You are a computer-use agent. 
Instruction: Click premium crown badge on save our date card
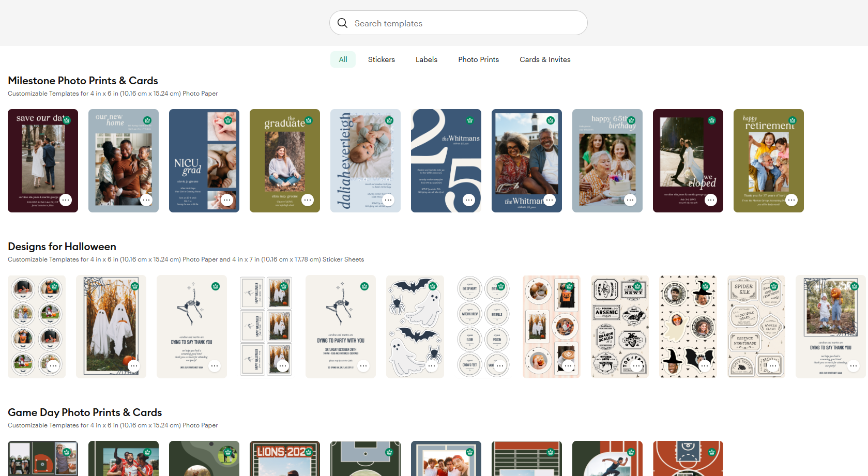(67, 120)
